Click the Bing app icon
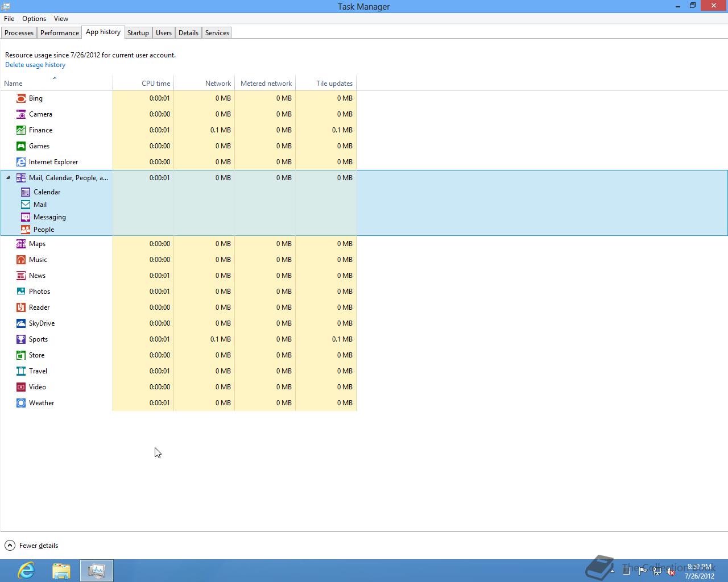The width and height of the screenshot is (728, 582). coord(21,98)
